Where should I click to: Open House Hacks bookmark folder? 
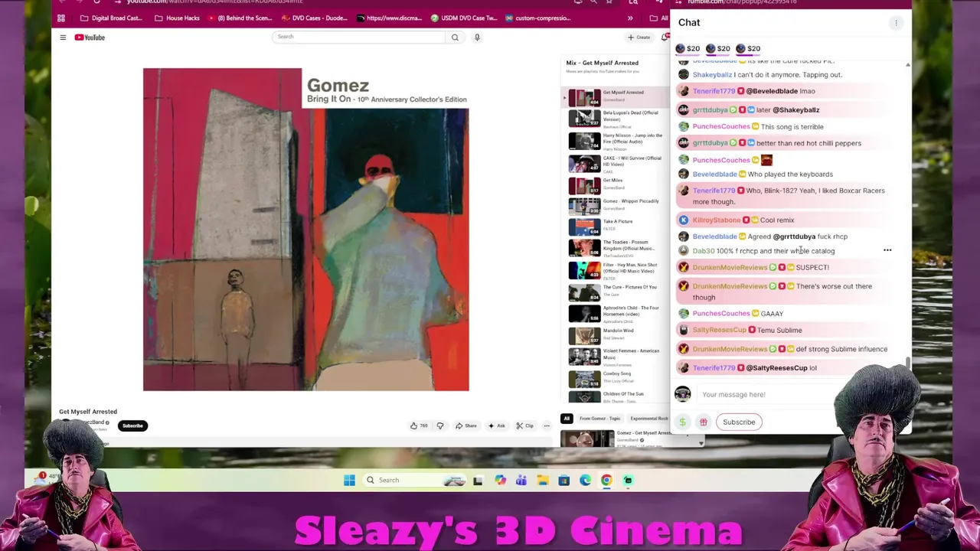point(177,18)
